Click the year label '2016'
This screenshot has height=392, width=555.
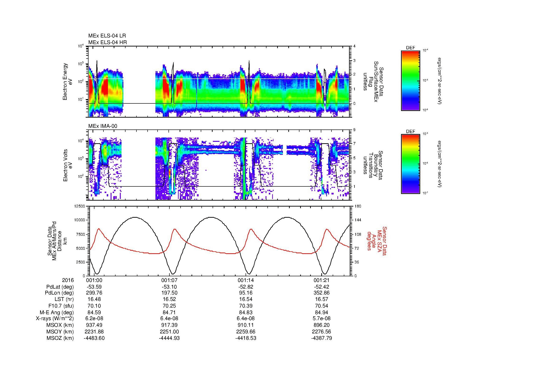[x=68, y=280]
